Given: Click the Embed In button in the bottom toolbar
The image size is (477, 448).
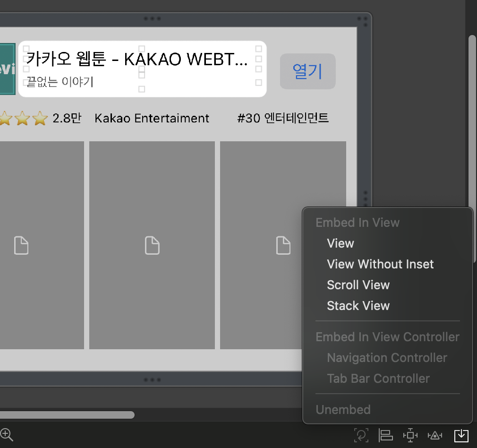Looking at the screenshot, I should (x=461, y=436).
